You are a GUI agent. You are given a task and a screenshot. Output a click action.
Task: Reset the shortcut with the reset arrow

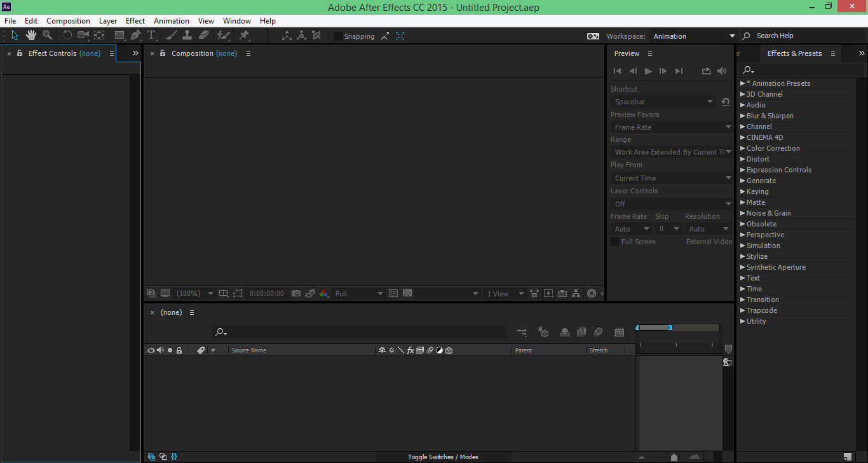click(725, 102)
